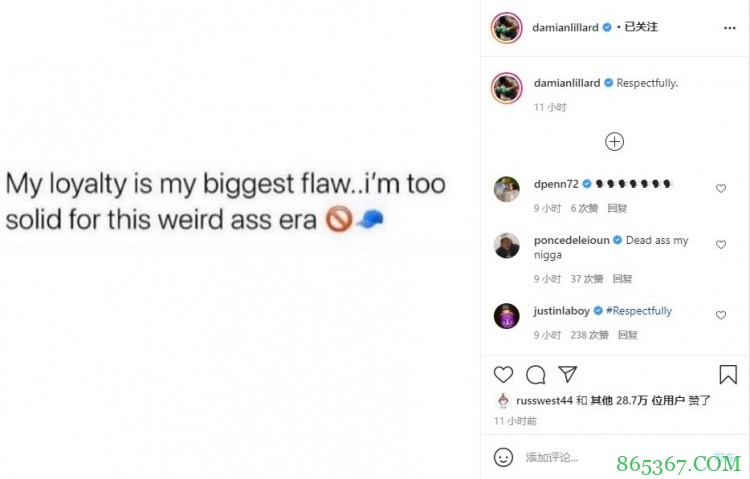Share post via paper plane icon

click(567, 375)
